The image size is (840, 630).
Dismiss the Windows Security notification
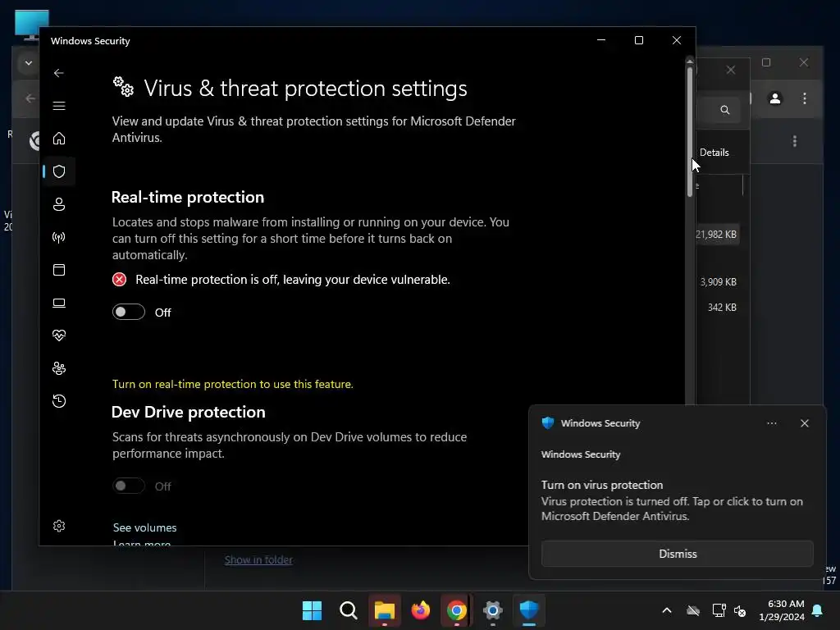tap(677, 554)
